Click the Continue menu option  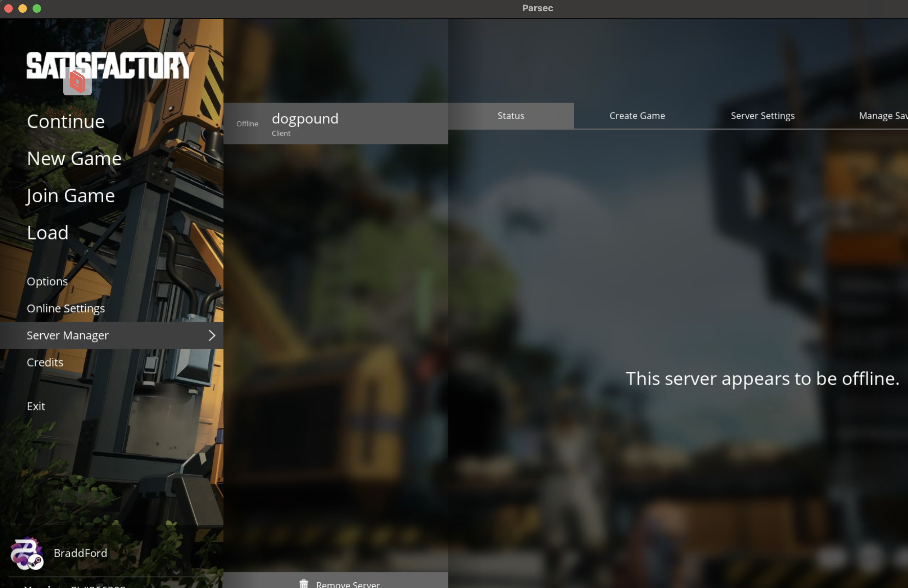point(65,122)
